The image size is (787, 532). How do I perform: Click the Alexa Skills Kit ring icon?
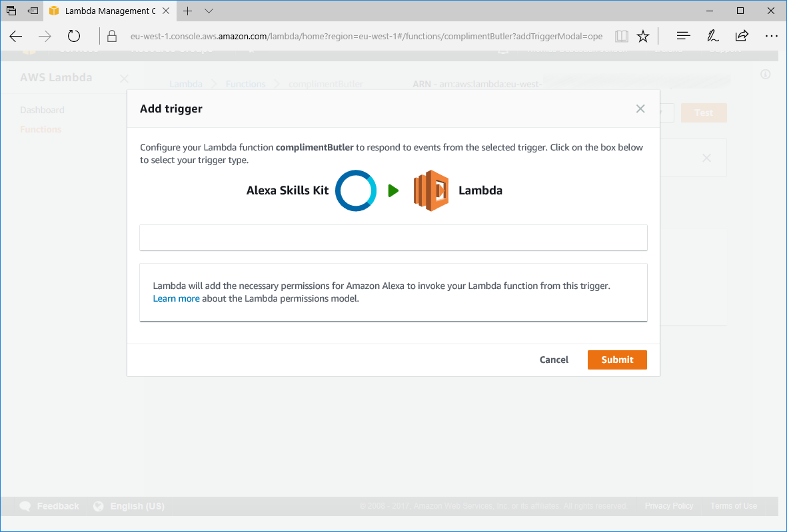(x=356, y=190)
